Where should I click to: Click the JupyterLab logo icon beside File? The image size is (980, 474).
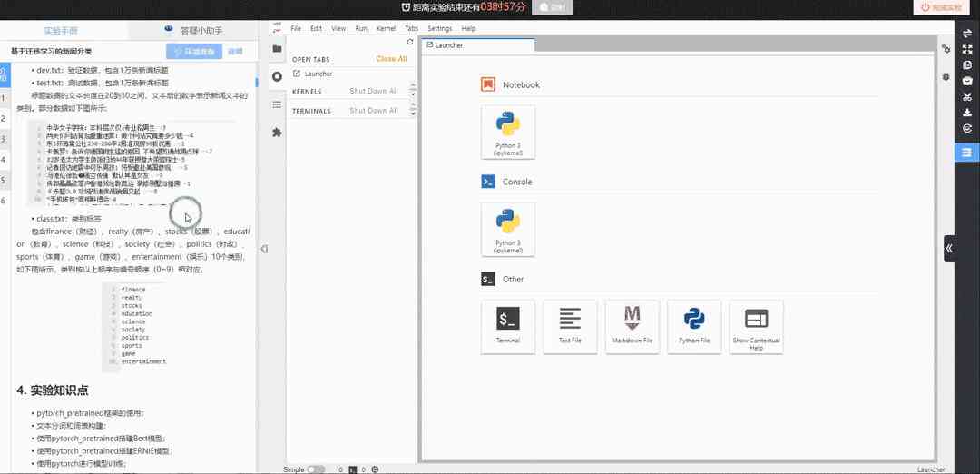click(278, 28)
